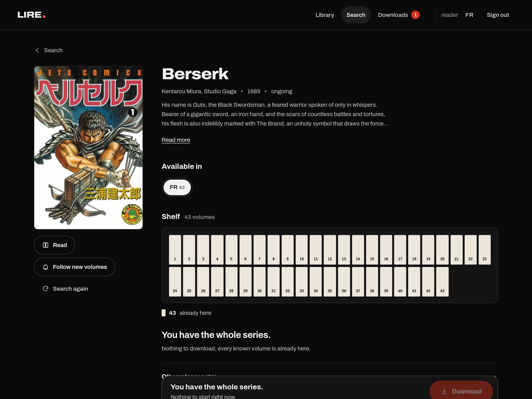Image resolution: width=532 pixels, height=399 pixels.
Task: Open the Berserk cover thumbnail
Action: (88, 148)
